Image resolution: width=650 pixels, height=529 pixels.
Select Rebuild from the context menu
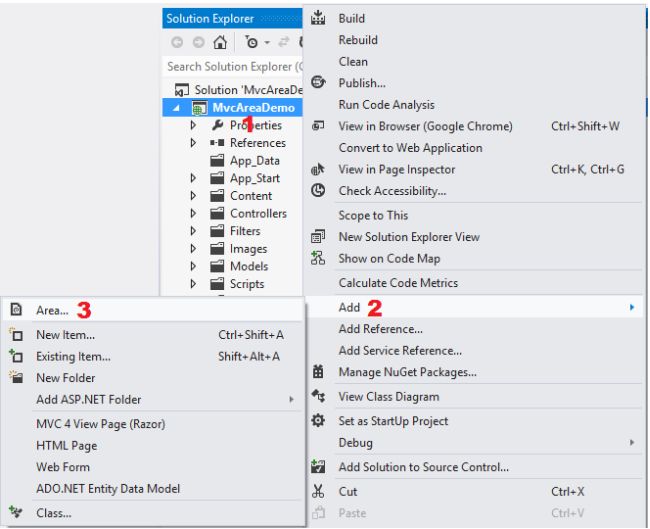[358, 40]
